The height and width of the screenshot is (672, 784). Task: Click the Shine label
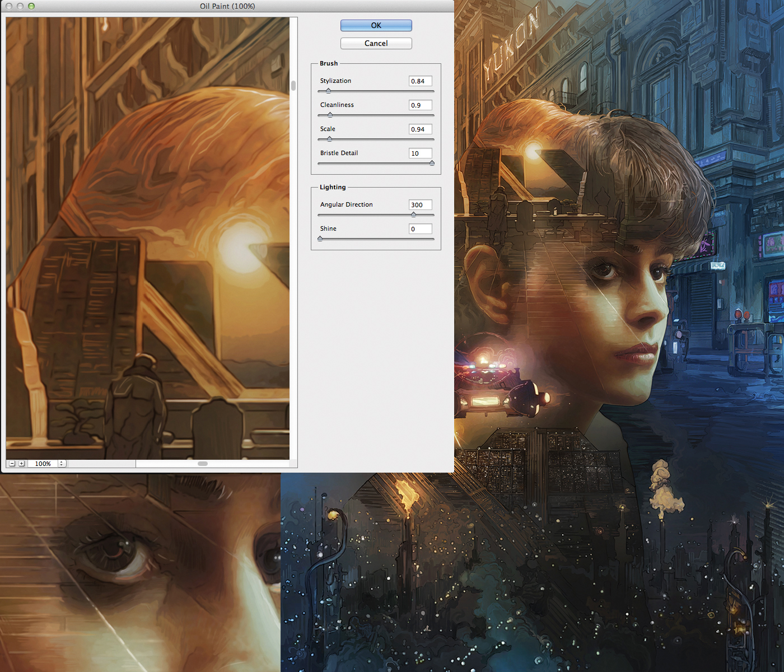328,229
